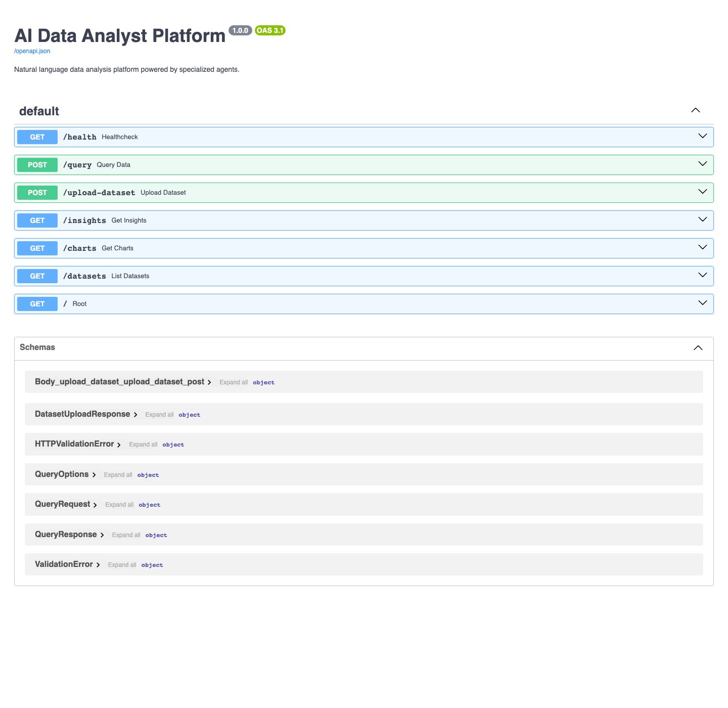Collapse the default section chevron
This screenshot has width=728, height=708.
(x=696, y=110)
